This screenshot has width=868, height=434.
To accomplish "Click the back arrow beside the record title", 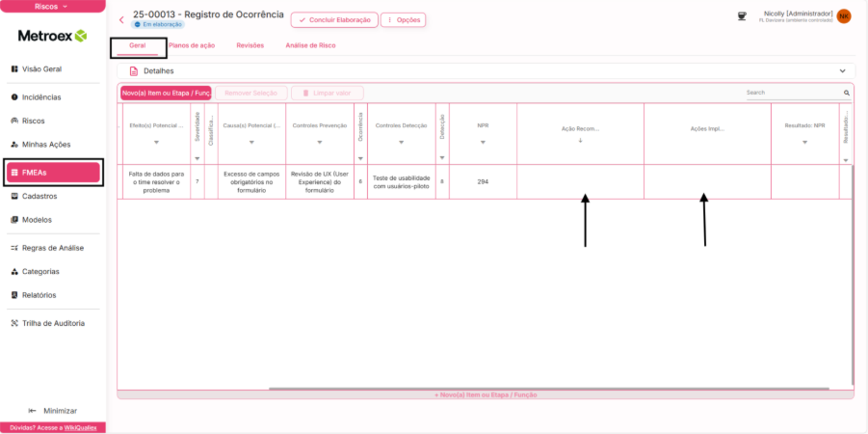I will coord(121,19).
